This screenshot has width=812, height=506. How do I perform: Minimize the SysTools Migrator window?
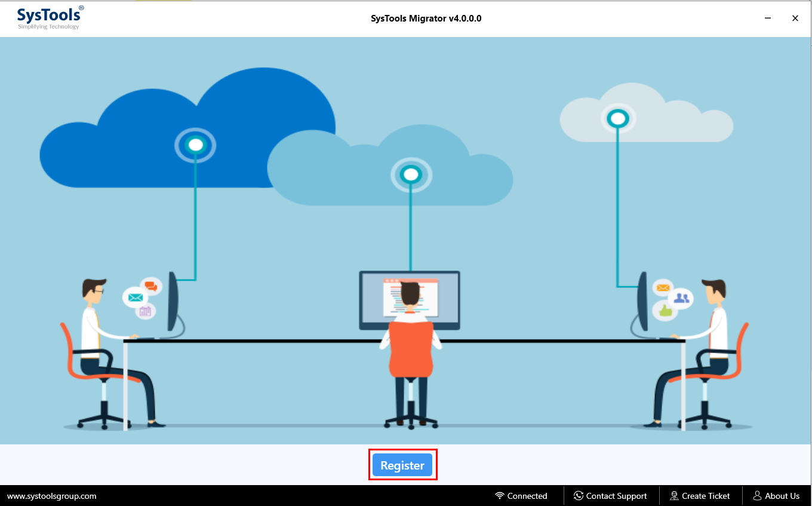tap(768, 19)
